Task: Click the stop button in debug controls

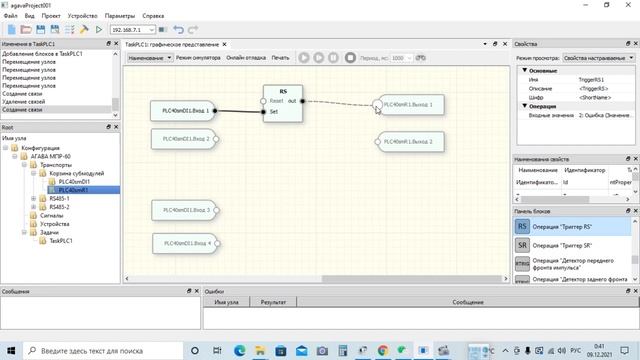Action: point(350,58)
